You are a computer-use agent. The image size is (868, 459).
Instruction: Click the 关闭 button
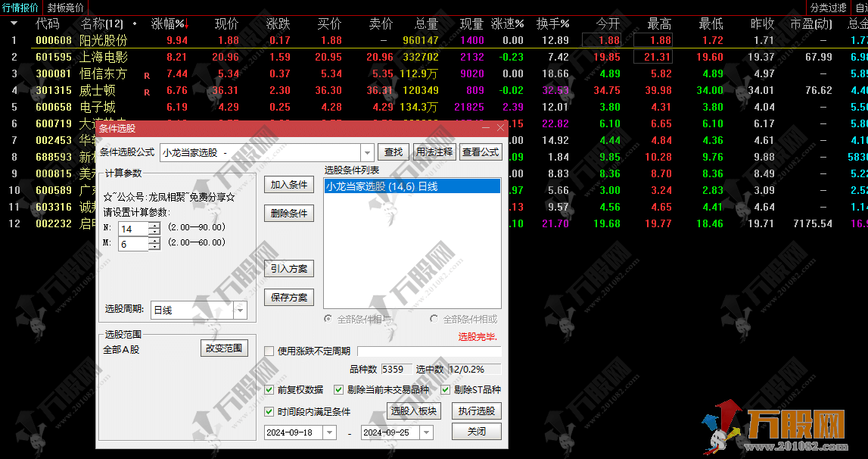click(477, 431)
